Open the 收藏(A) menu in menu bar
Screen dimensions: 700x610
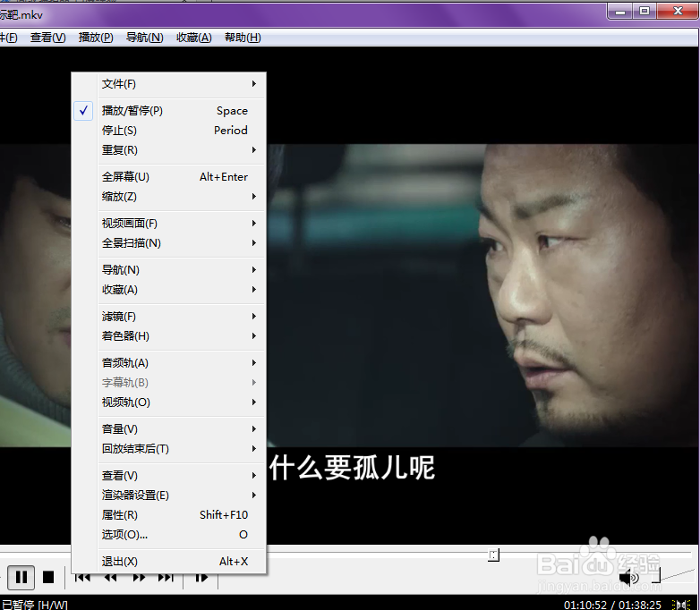point(193,38)
